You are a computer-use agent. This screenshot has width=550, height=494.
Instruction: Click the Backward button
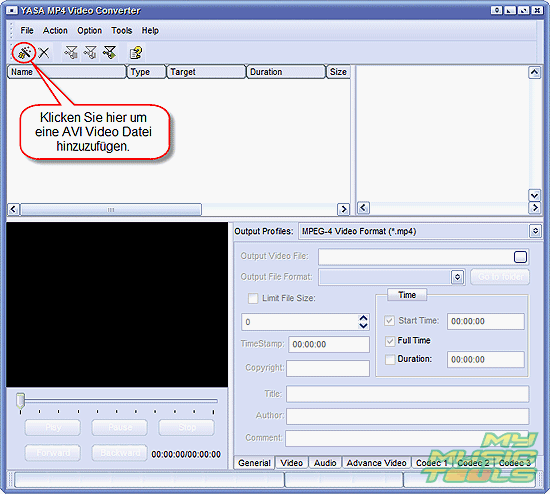click(120, 453)
